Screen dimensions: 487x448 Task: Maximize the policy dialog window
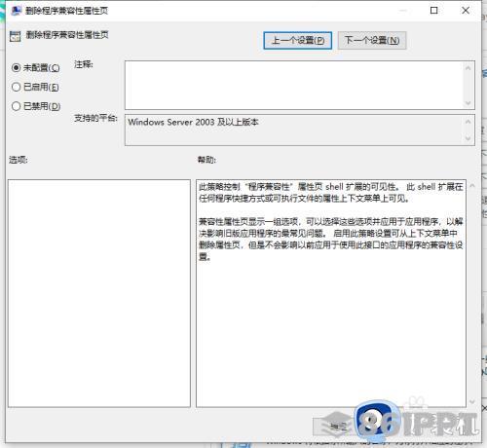pyautogui.click(x=433, y=11)
